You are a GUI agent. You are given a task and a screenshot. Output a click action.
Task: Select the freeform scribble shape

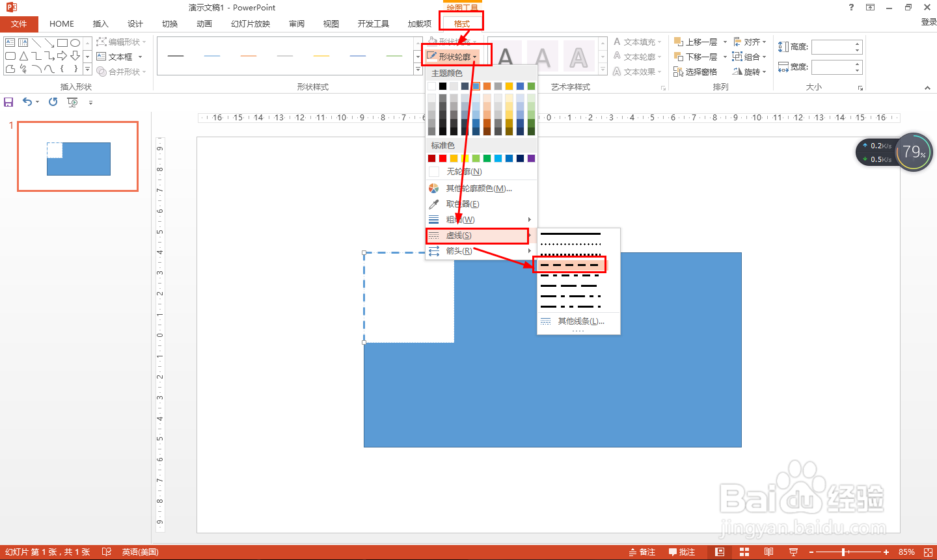[23, 69]
